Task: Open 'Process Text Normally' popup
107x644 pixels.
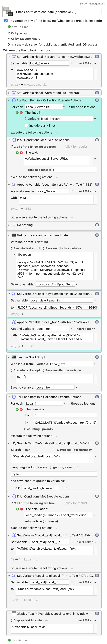Action: click(x=74, y=450)
